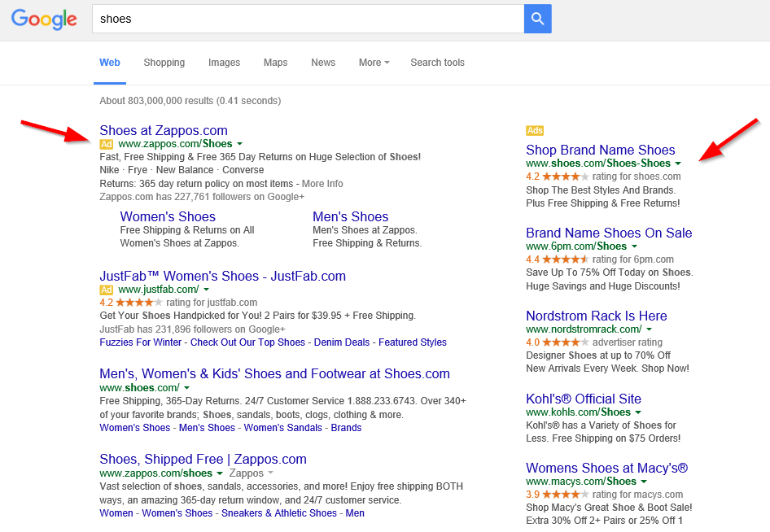Viewport: 770px width, 532px height.
Task: Expand dropdown arrow beside www.nordstromrack.com/
Action: (x=650, y=329)
